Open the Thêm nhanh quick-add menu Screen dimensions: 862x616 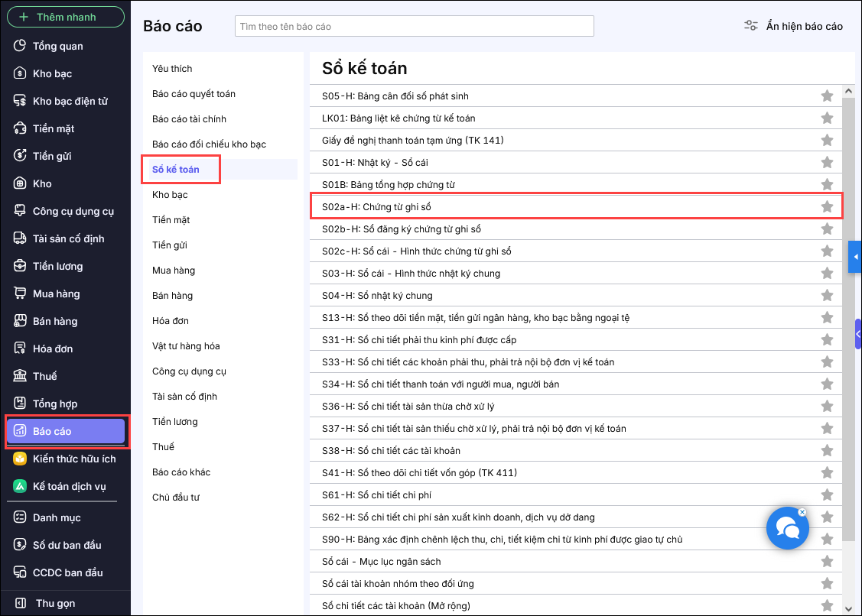[66, 17]
